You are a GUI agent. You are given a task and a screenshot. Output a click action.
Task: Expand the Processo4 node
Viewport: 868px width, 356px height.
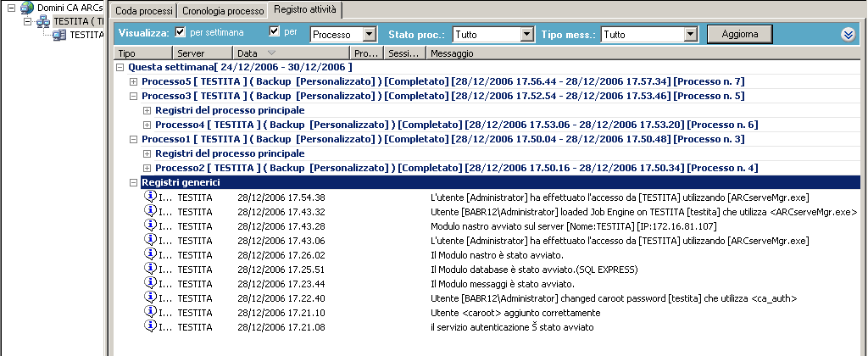[147, 125]
